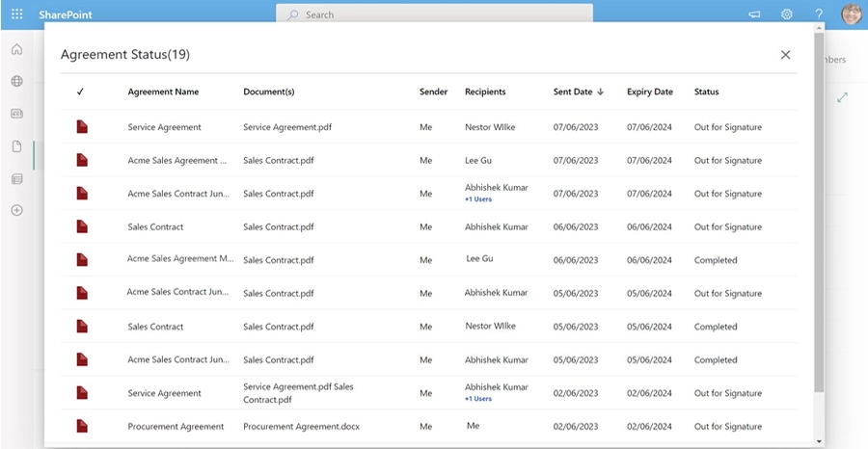This screenshot has height=449, width=868.
Task: Click the SharePoint title link
Action: pyautogui.click(x=66, y=14)
